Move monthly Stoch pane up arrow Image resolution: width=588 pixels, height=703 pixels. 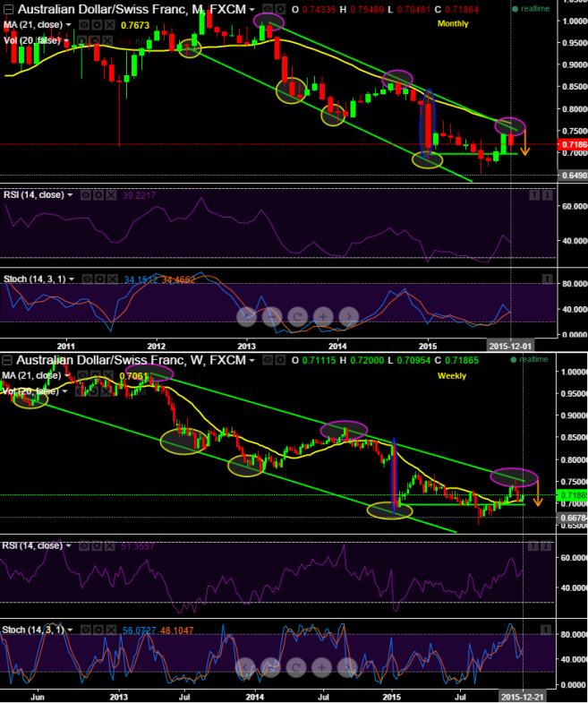click(x=547, y=279)
